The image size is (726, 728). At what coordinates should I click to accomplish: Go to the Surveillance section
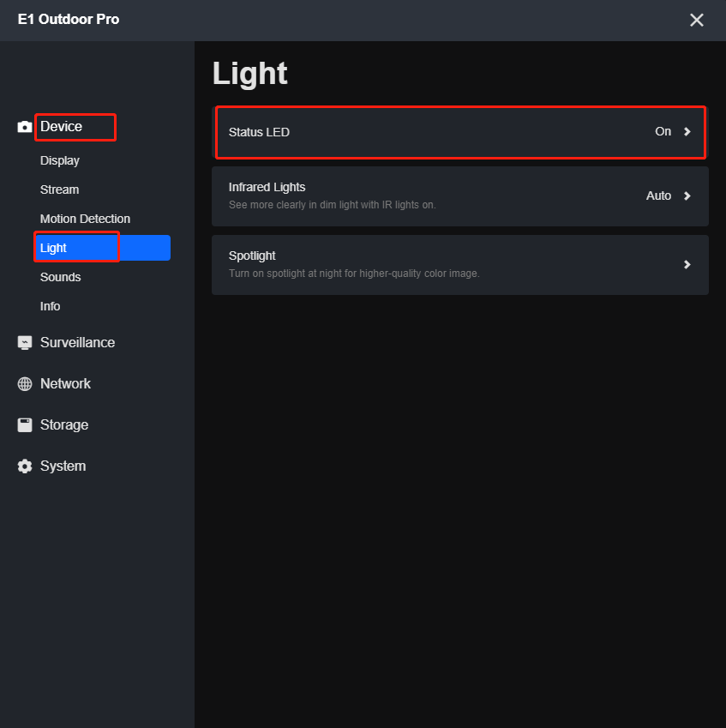click(x=77, y=342)
